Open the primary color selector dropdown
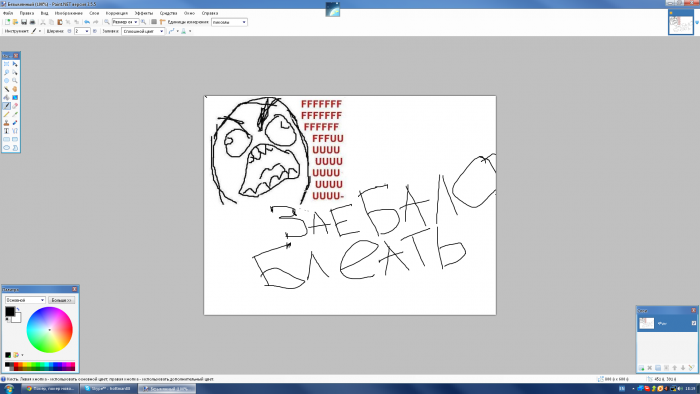Image resolution: width=700 pixels, height=394 pixels. 25,300
